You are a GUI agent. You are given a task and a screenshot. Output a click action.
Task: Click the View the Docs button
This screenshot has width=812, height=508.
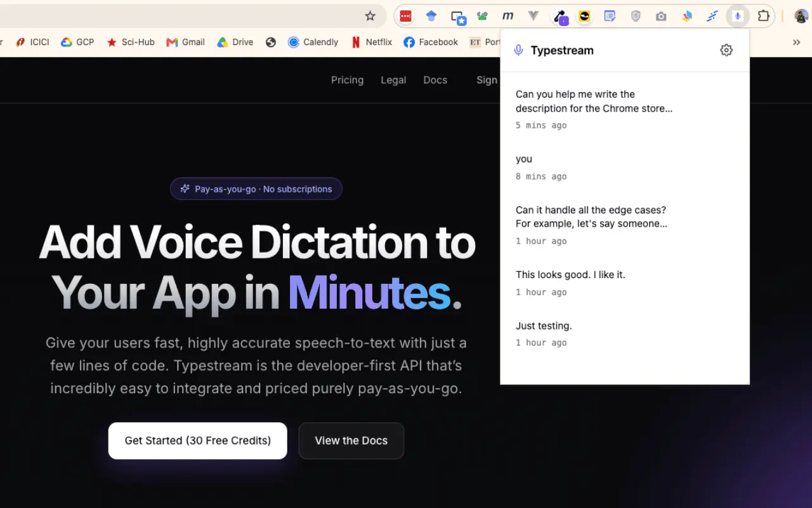(351, 441)
